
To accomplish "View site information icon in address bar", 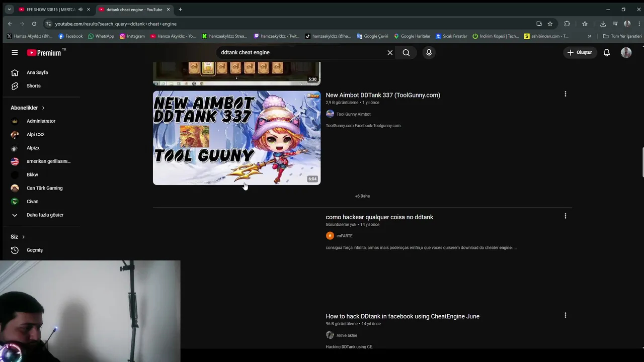I will point(48,24).
